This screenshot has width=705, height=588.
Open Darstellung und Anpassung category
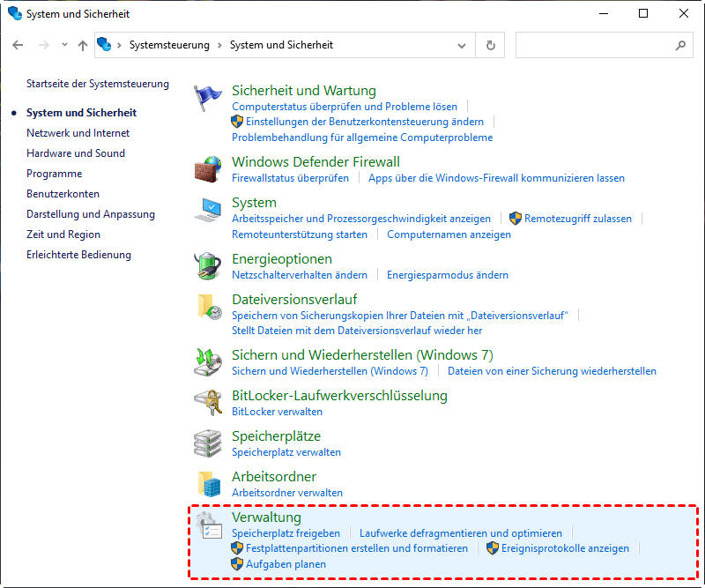[91, 214]
